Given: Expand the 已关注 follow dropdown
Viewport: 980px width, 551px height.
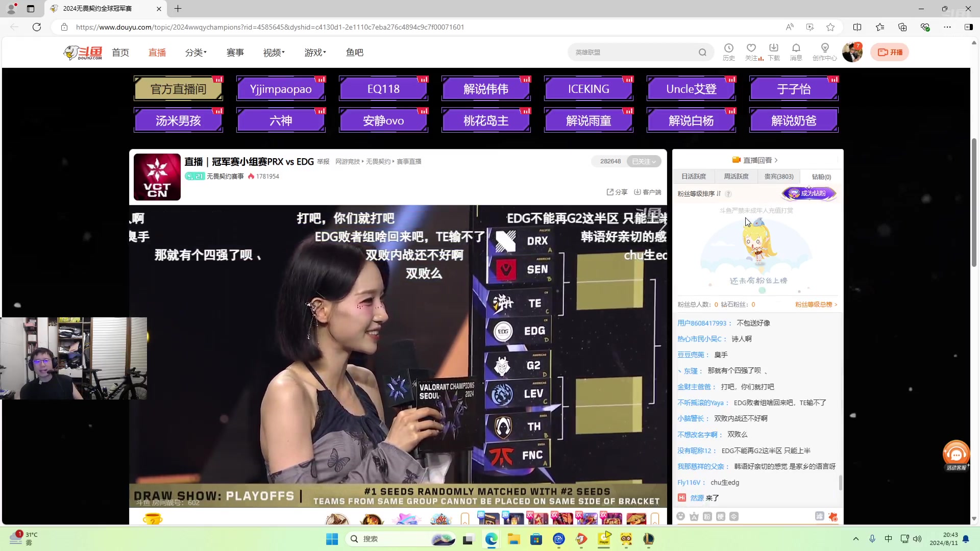Looking at the screenshot, I should click(644, 161).
